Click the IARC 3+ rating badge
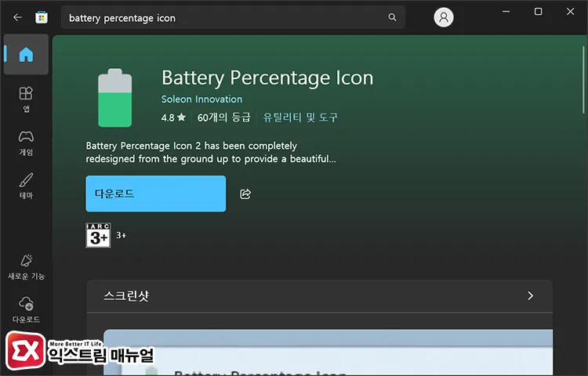Viewport: 588px width, 376px height. point(98,236)
